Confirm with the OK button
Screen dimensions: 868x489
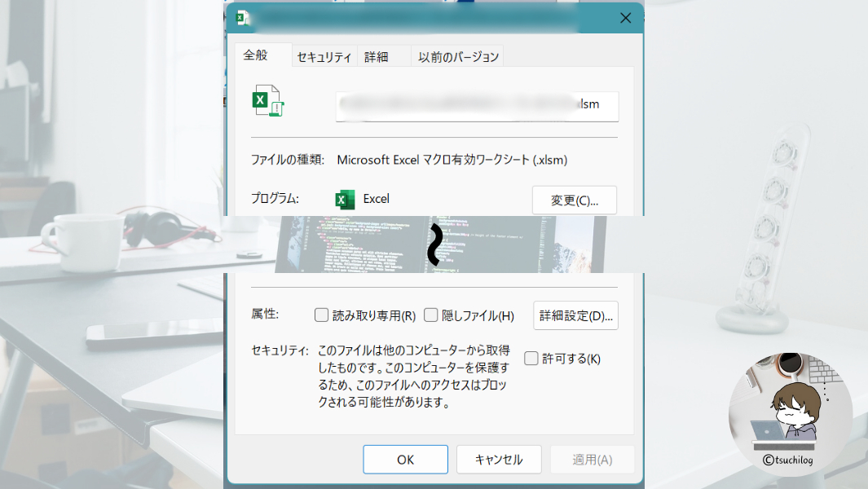[405, 460]
